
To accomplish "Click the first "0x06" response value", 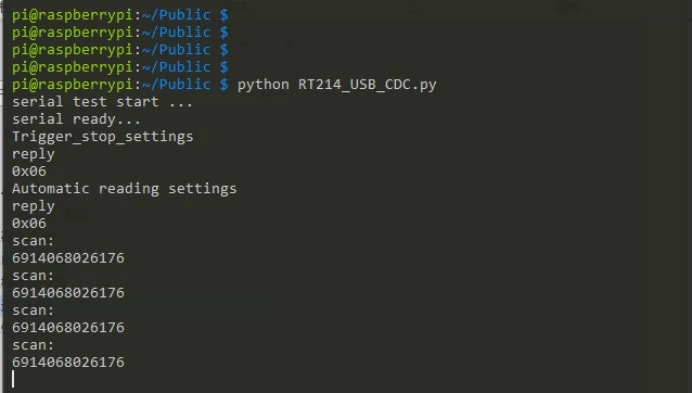I will point(29,171).
